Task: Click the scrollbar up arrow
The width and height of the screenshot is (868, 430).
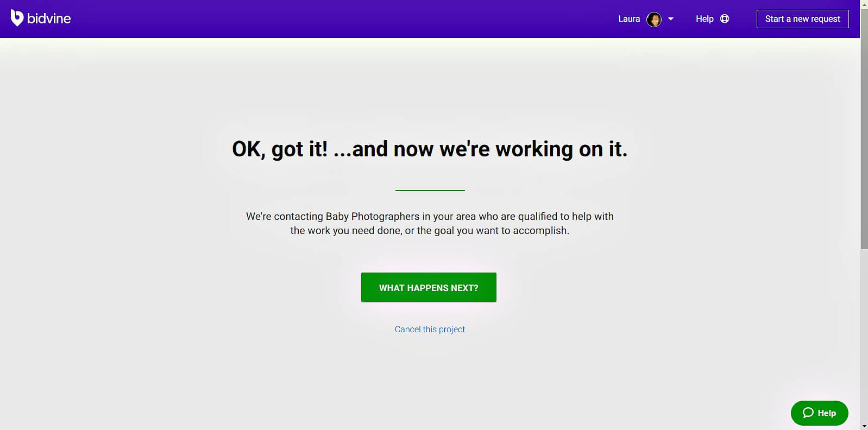Action: [864, 4]
